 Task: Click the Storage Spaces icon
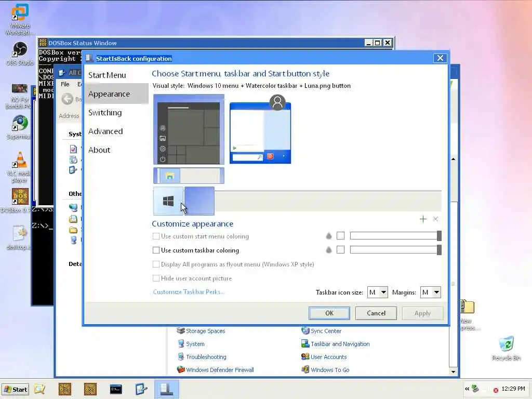point(181,330)
